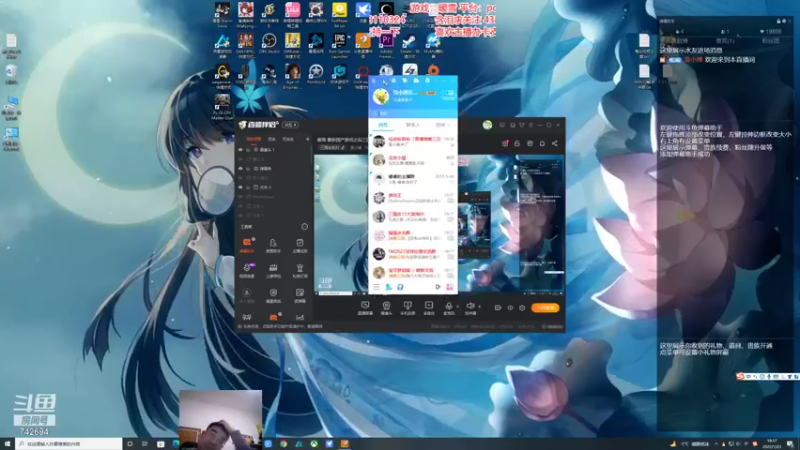The width and height of the screenshot is (800, 450).
Task: Toggle lock icon on 摄像头 1 source
Action: click(x=248, y=149)
